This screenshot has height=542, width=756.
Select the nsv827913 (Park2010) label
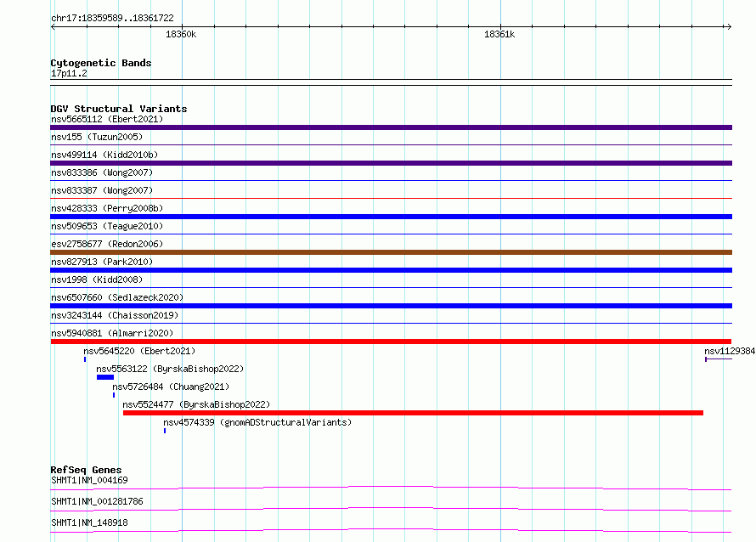click(102, 262)
